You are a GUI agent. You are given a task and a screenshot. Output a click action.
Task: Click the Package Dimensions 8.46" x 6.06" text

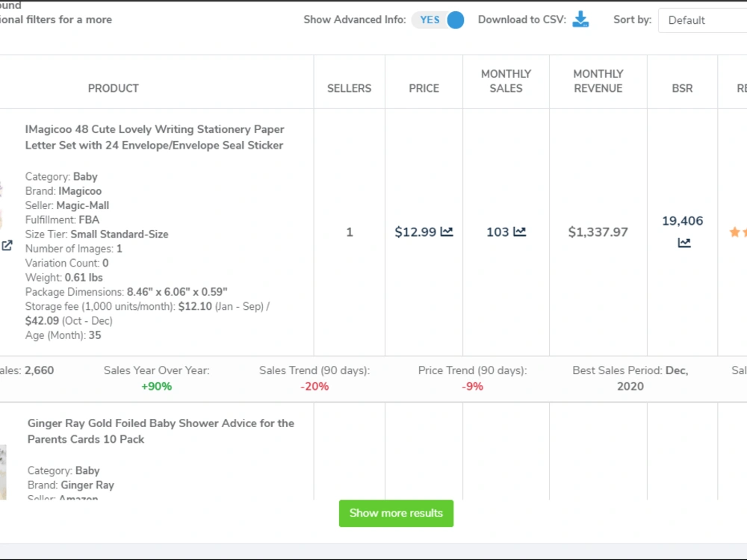[126, 292]
